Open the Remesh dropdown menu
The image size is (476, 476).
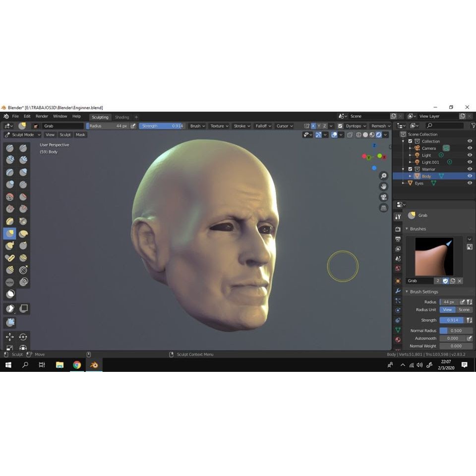[x=380, y=126]
